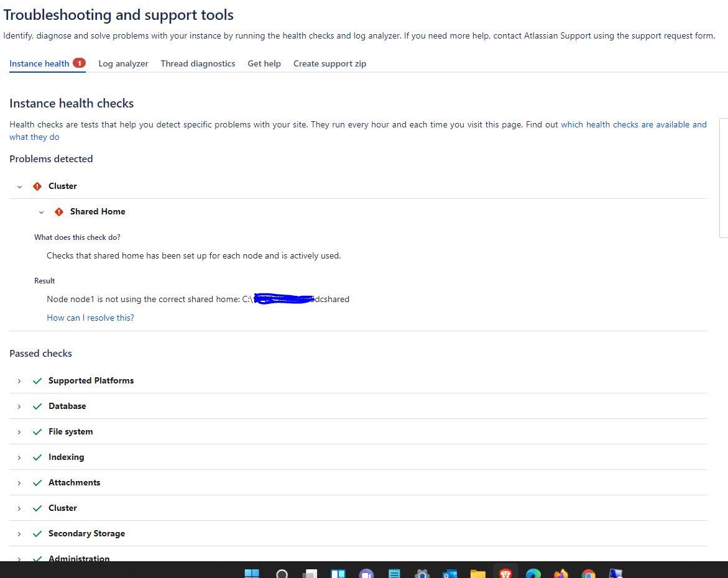Collapse the failed Cluster problem group
The height and width of the screenshot is (578, 728).
click(19, 186)
